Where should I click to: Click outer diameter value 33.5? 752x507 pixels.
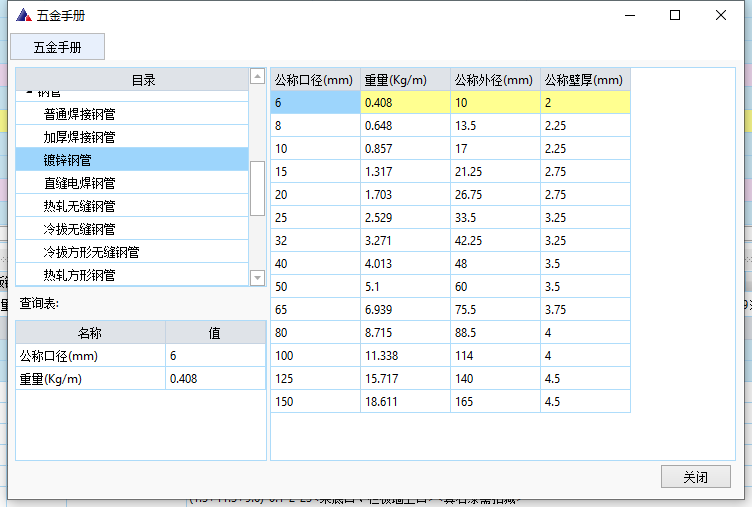[495, 218]
